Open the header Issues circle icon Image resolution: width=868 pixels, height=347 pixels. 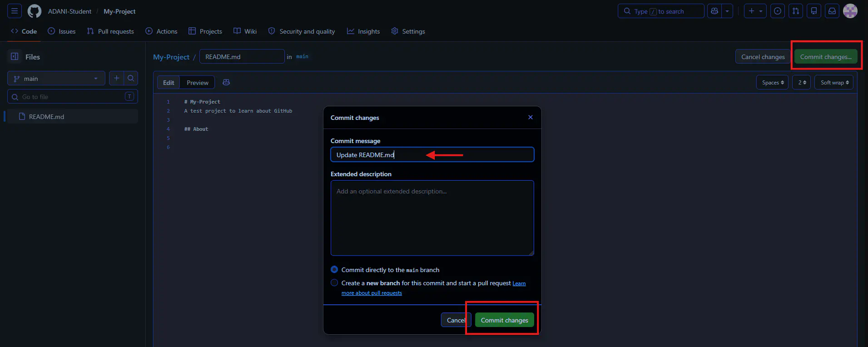778,11
